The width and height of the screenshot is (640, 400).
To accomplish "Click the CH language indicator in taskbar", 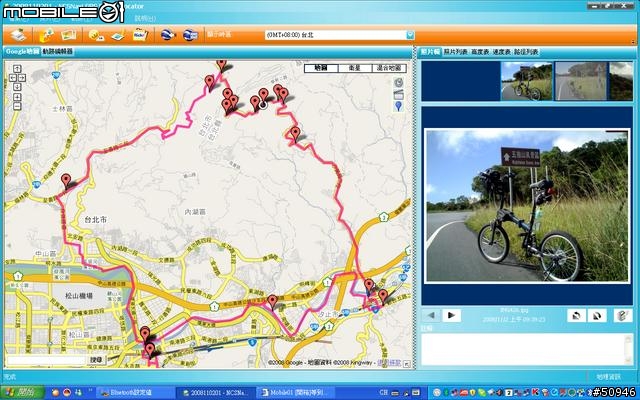I will (x=383, y=393).
